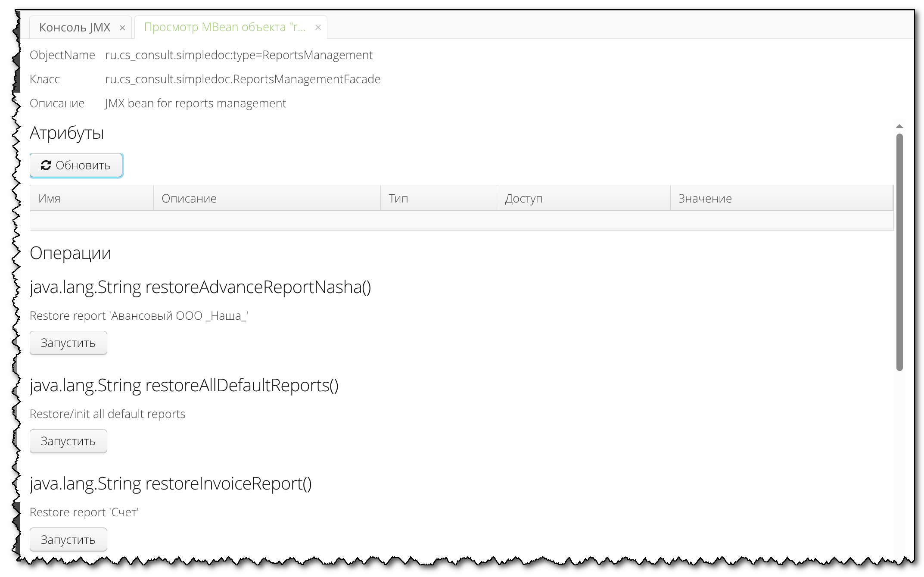The height and width of the screenshot is (577, 924).
Task: Close the Консоль JMX tab
Action: [x=122, y=28]
